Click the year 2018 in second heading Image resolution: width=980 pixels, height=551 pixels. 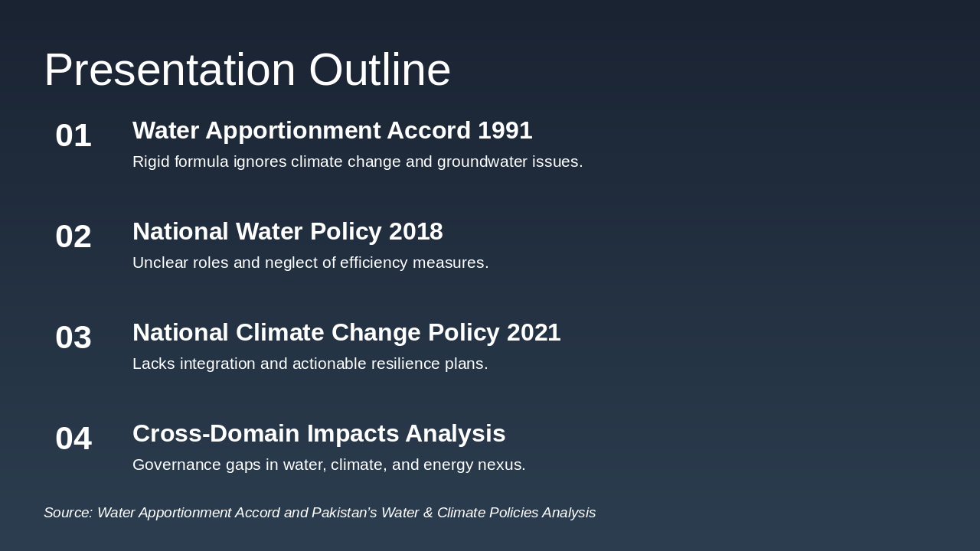pos(416,232)
